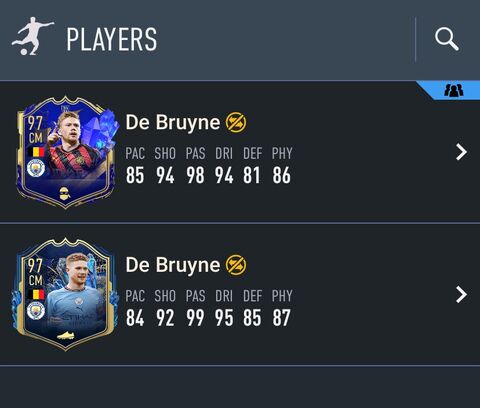Open second De Bruyne name link
The width and height of the screenshot is (480, 408).
173,265
